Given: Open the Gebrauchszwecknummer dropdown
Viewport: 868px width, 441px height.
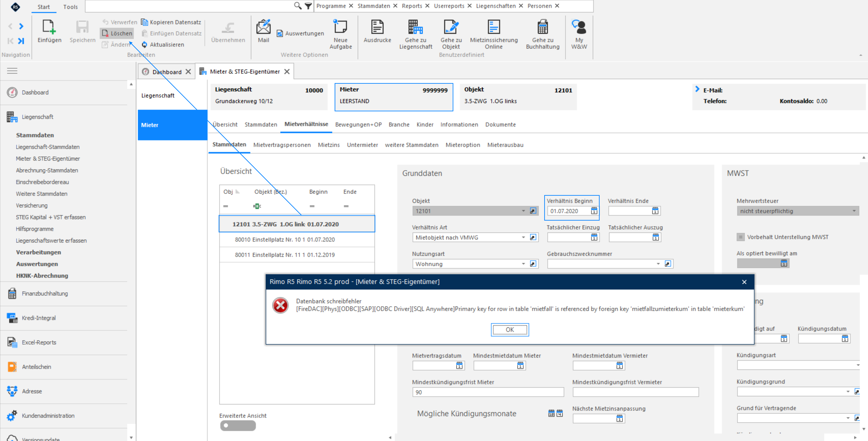Looking at the screenshot, I should coord(658,264).
